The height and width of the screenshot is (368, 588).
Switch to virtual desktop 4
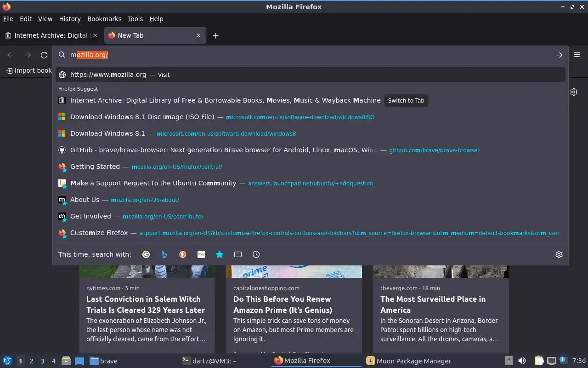53,361
